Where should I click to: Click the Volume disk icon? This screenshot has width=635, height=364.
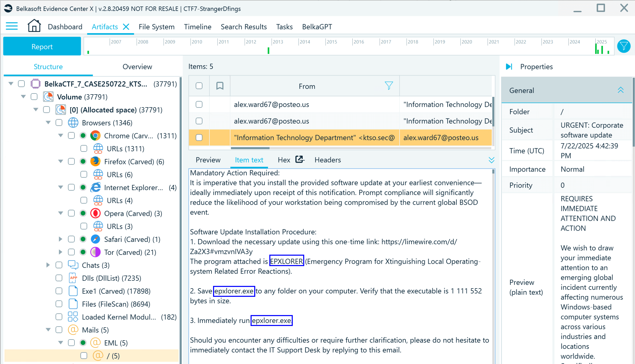(x=48, y=97)
